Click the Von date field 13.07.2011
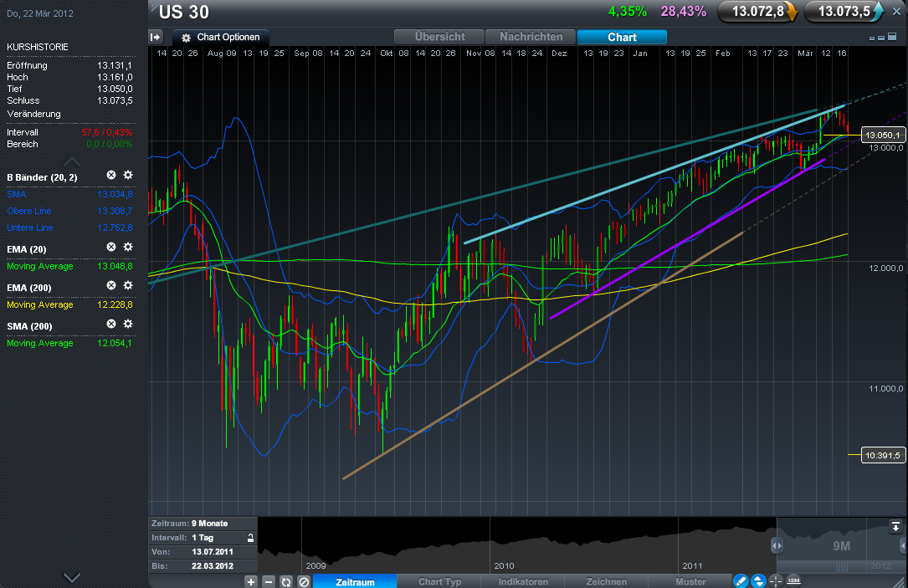 click(x=213, y=551)
